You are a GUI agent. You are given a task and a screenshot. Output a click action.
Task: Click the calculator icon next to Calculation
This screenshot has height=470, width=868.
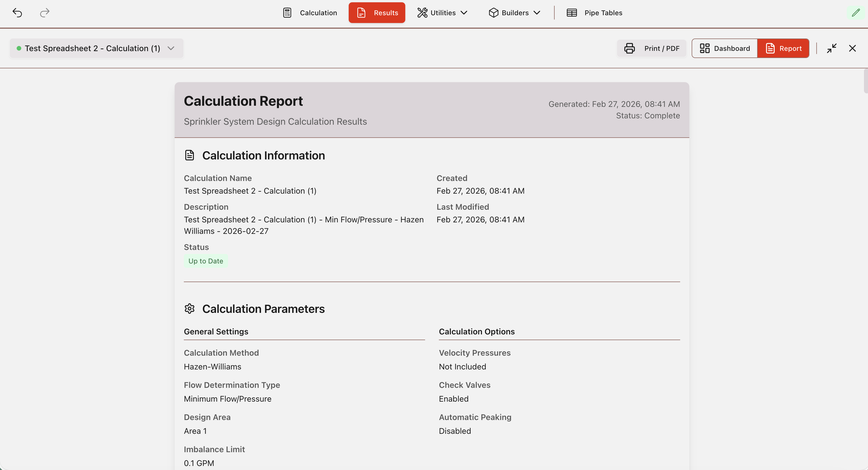(x=287, y=13)
